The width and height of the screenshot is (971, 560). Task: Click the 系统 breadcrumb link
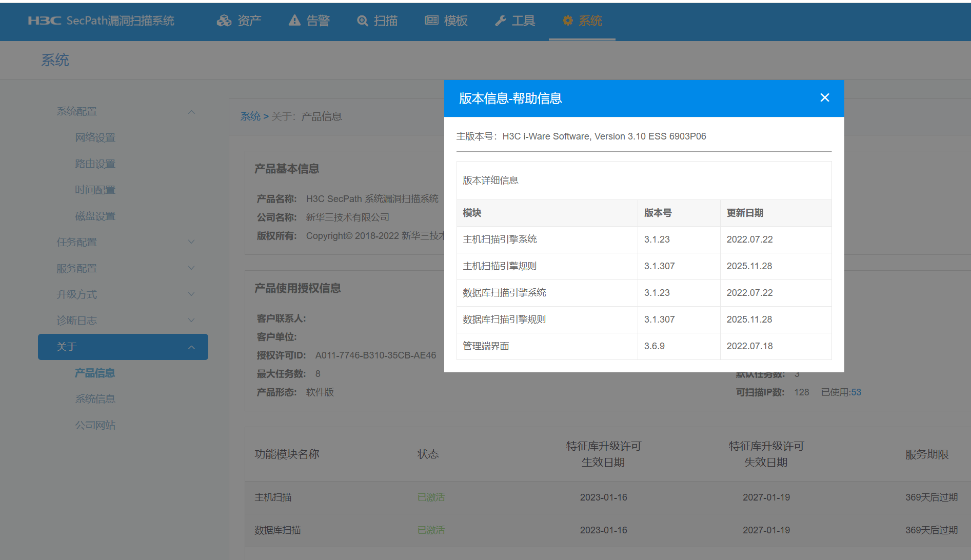point(250,116)
